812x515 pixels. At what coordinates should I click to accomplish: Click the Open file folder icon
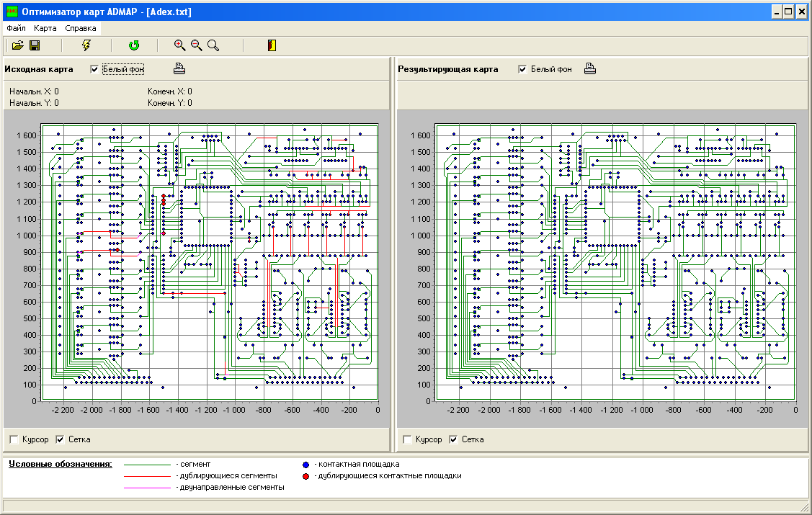(x=17, y=45)
